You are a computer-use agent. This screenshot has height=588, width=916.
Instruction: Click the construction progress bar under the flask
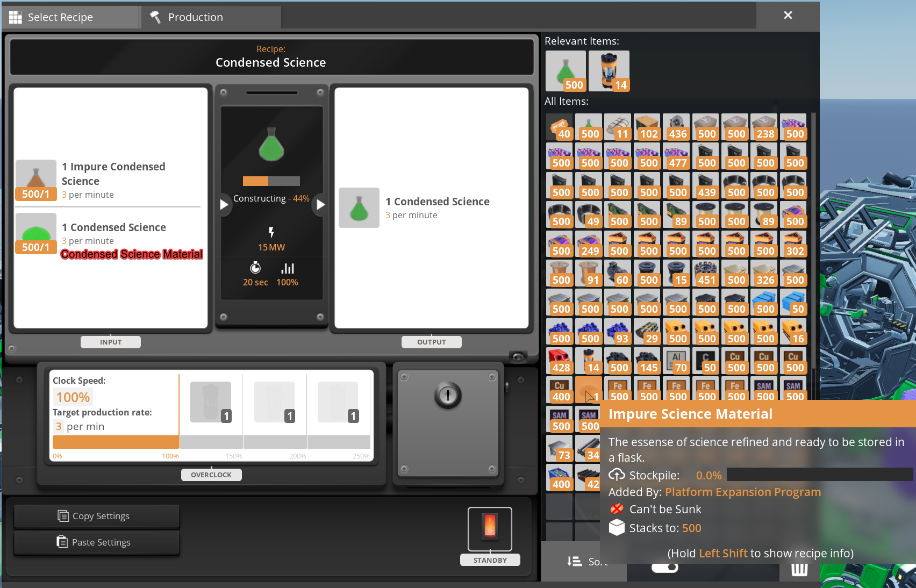pos(271,181)
